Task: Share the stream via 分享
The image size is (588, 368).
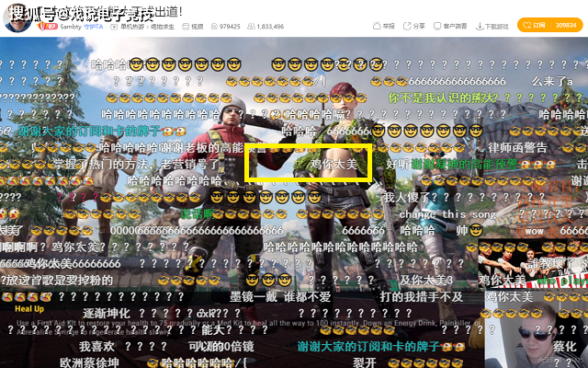Action: pos(414,26)
